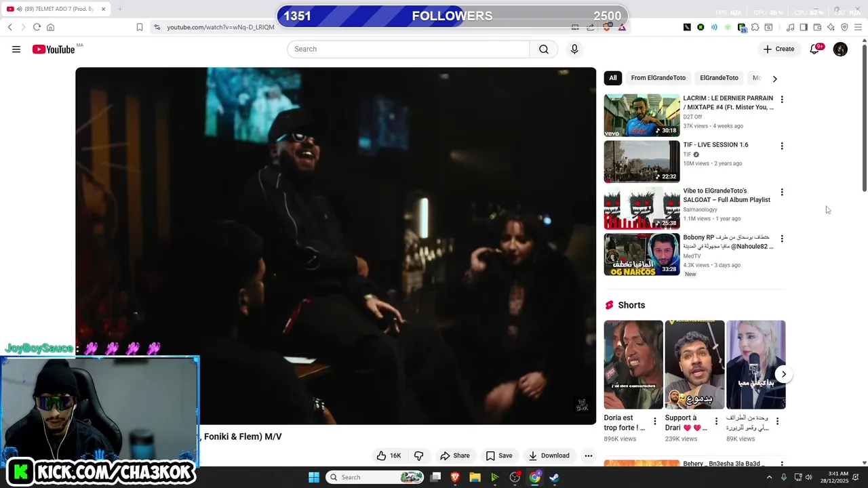Screen dimensions: 868x488
Task: Click the YouTube search magnifier button
Action: (544, 49)
